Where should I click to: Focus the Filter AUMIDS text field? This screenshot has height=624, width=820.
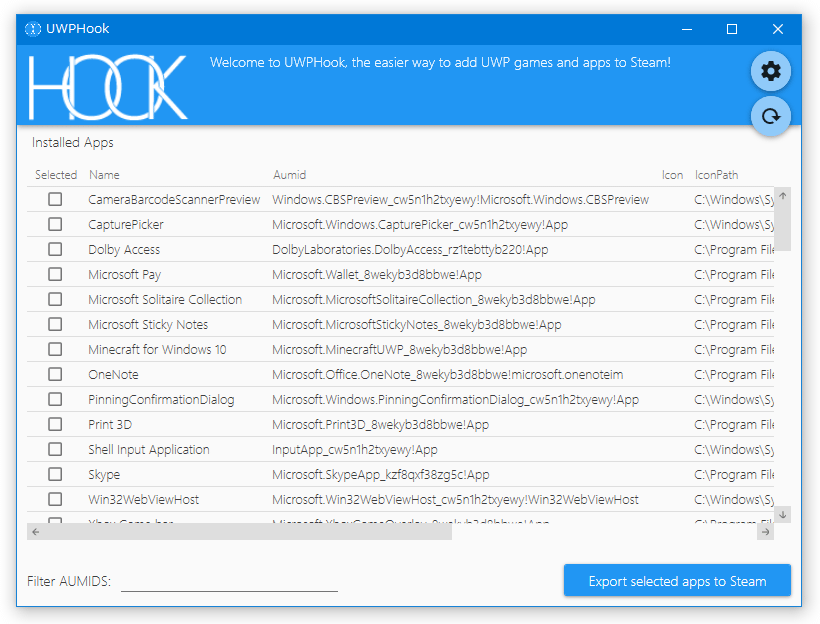click(229, 582)
